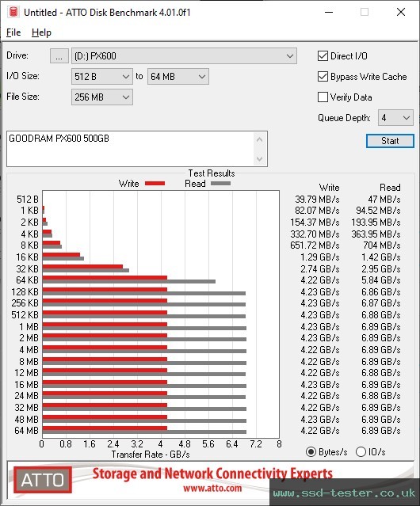
Task: Click the ATTO logo in the banner
Action: pos(43,480)
